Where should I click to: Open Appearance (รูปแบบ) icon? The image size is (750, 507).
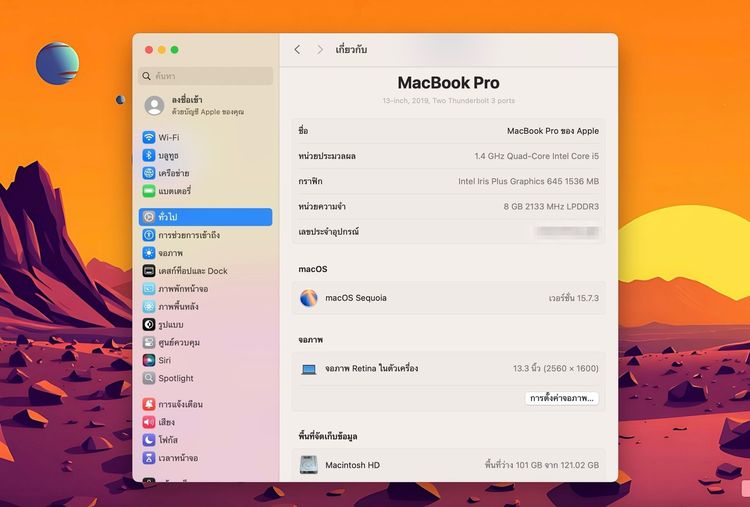(149, 324)
